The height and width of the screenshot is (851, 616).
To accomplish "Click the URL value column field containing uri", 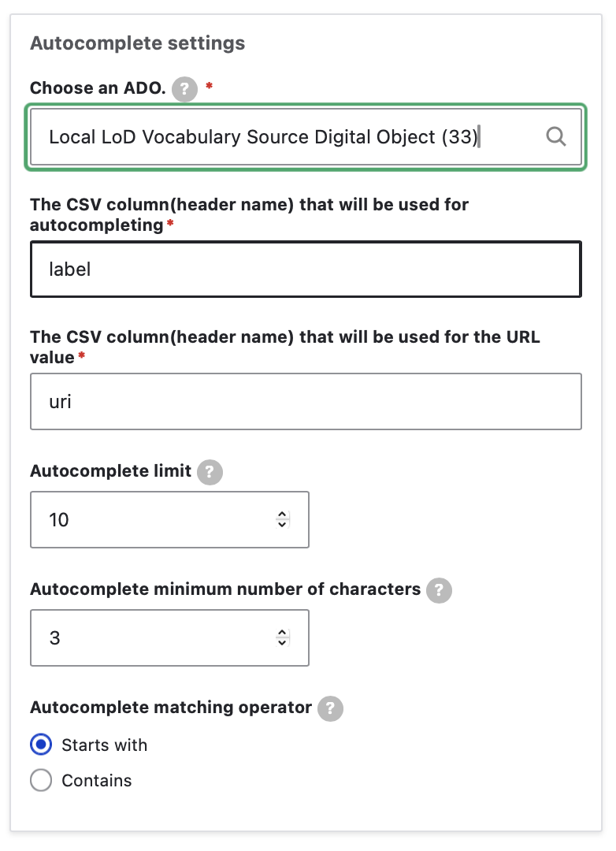I will tap(306, 402).
